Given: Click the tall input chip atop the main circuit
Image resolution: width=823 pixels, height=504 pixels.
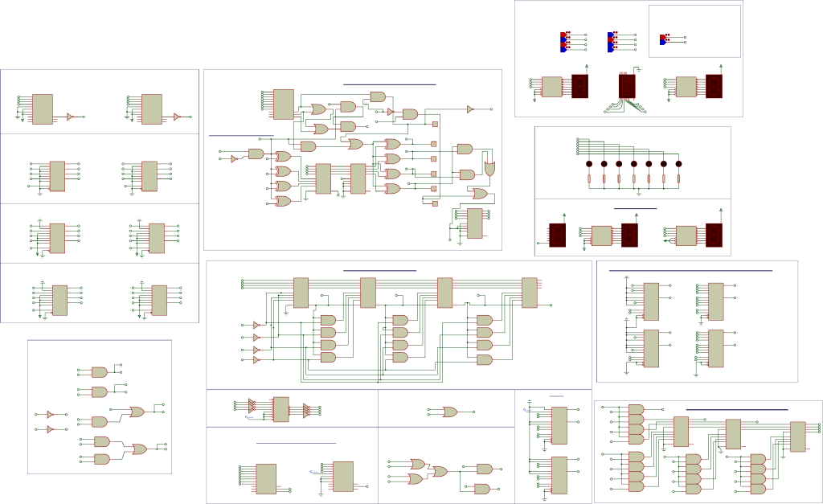Looking at the screenshot, I should pos(283,104).
